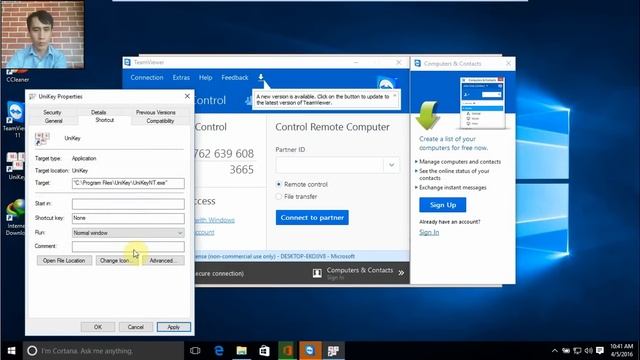This screenshot has width=640, height=360.
Task: Click the Cortana search box
Action: 103,351
